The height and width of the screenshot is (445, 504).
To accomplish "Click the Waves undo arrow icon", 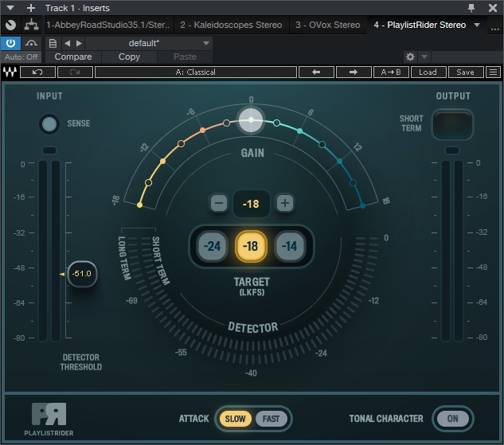I will coord(37,72).
